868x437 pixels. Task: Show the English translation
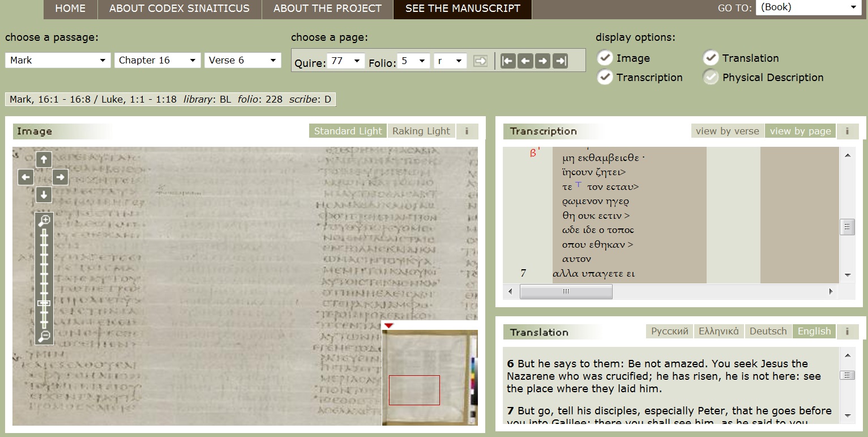click(814, 331)
